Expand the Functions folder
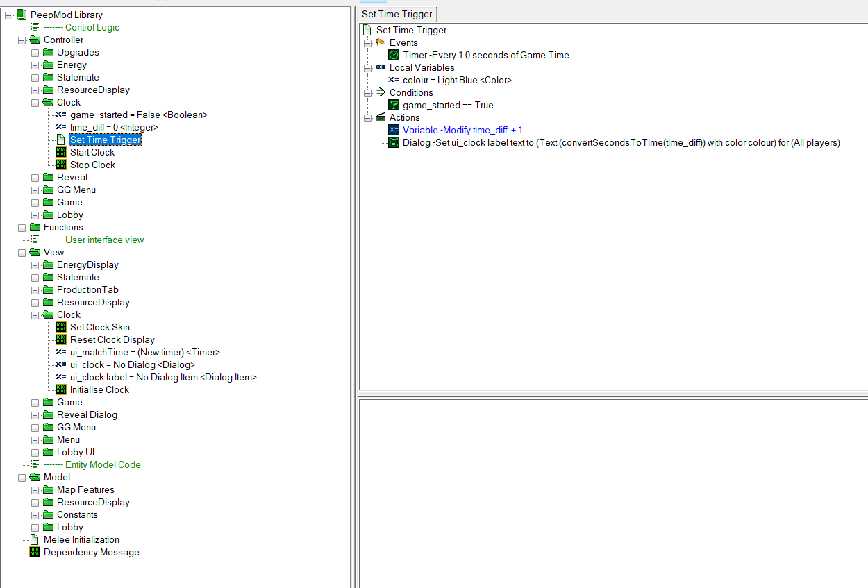Image resolution: width=868 pixels, height=588 pixels. [x=22, y=227]
